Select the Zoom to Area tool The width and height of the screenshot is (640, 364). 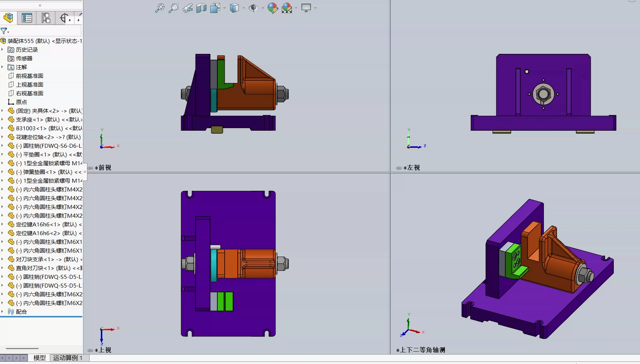174,8
